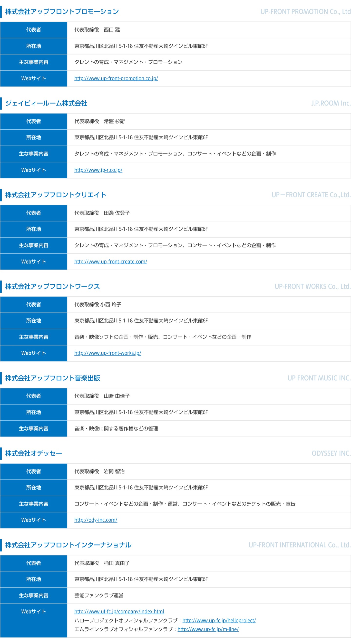Open the up-fc.jp/m-line/ fan club link
The height and width of the screenshot is (644, 351).
pos(208,629)
